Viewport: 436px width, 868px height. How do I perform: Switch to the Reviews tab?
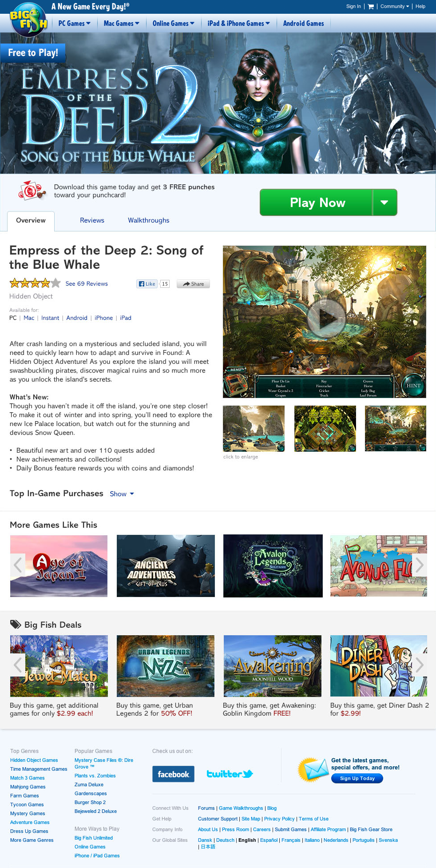92,220
